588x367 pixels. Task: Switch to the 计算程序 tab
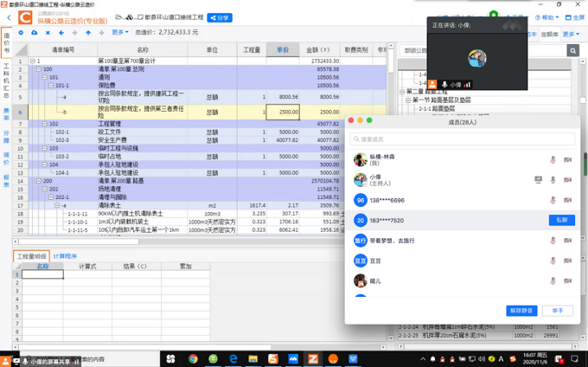coord(65,256)
